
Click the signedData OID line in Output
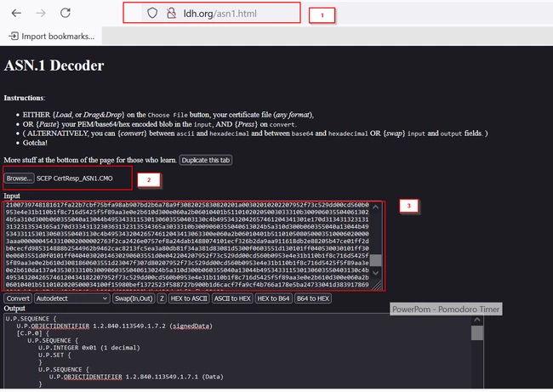114,326
